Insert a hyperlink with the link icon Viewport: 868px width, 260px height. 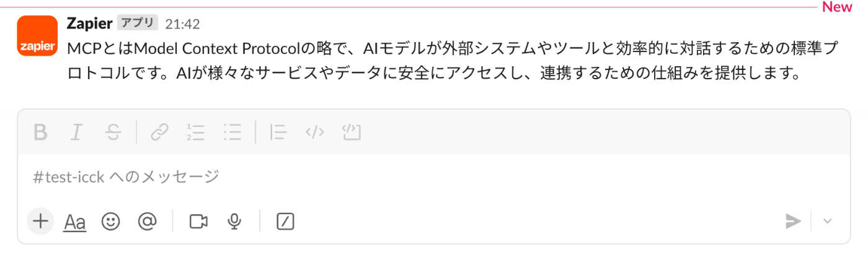160,132
